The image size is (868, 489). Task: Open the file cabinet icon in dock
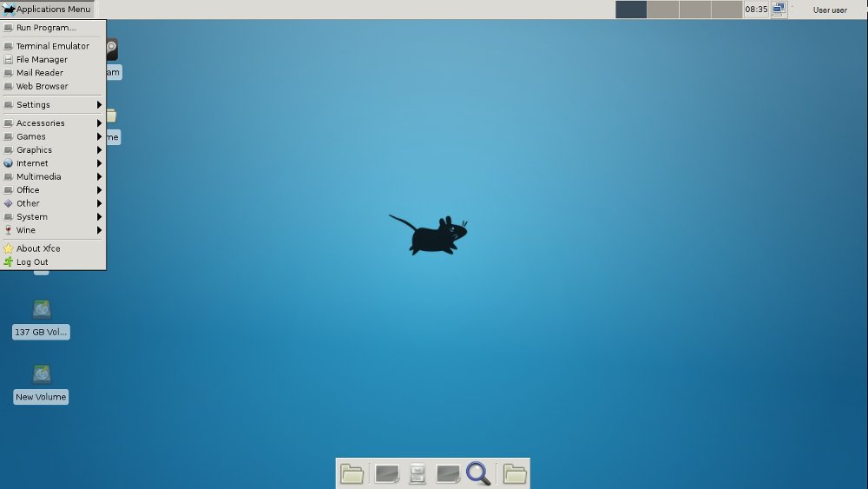418,473
